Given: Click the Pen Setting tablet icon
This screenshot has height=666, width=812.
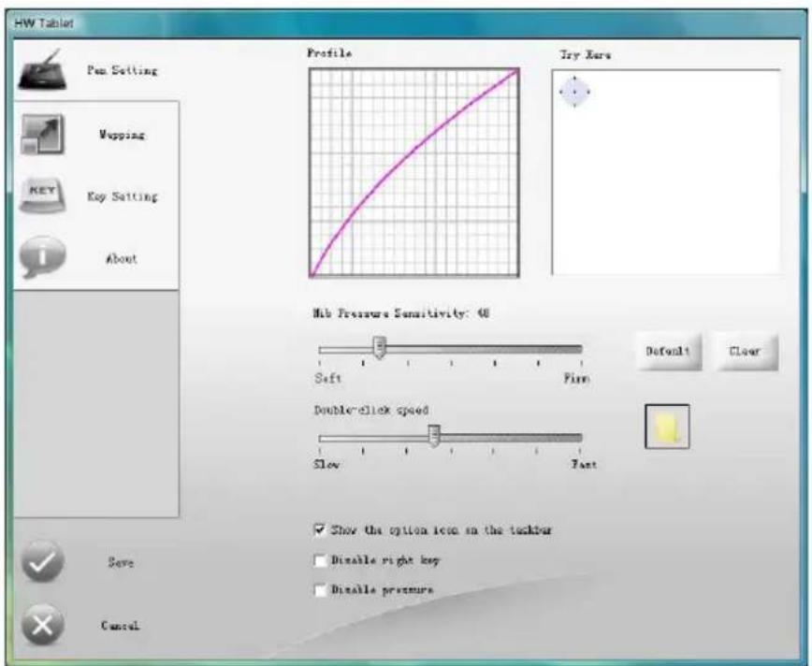Looking at the screenshot, I should tap(43, 69).
